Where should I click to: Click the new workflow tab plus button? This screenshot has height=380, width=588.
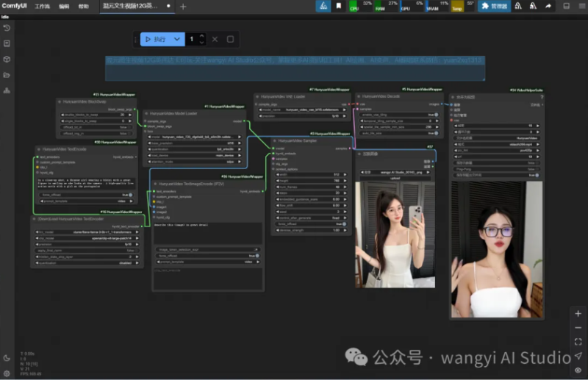183,6
